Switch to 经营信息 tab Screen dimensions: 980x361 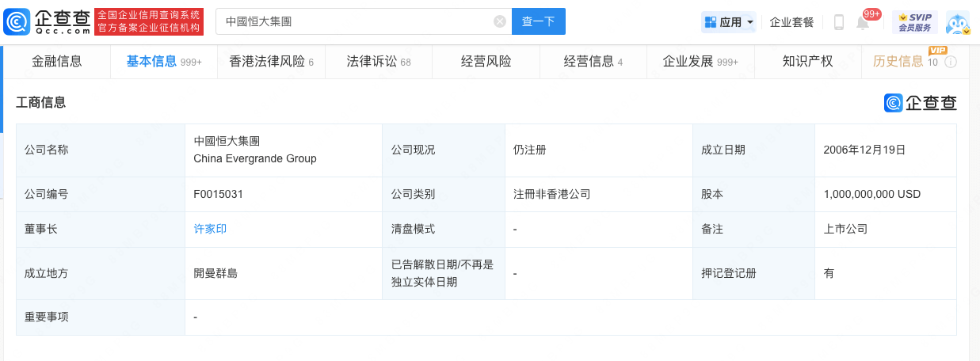593,61
